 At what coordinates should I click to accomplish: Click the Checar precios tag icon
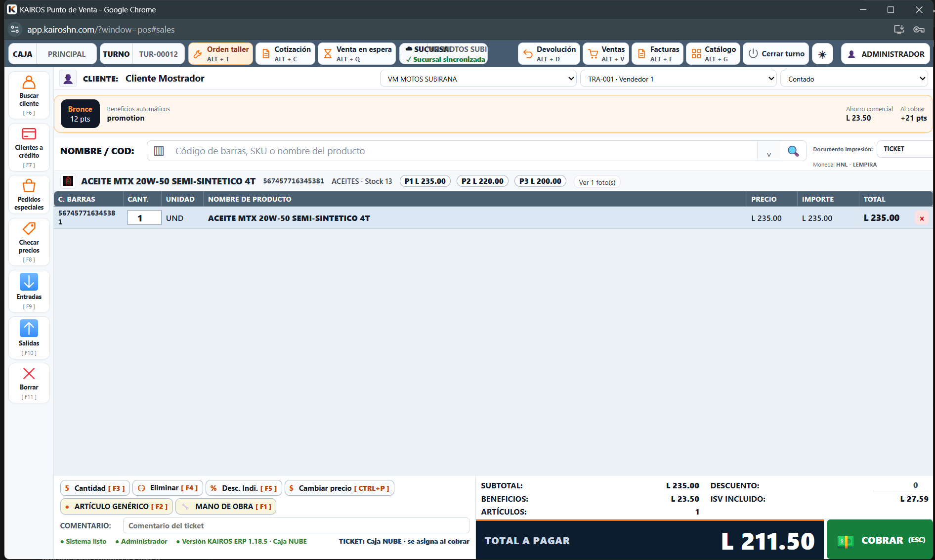pyautogui.click(x=29, y=228)
